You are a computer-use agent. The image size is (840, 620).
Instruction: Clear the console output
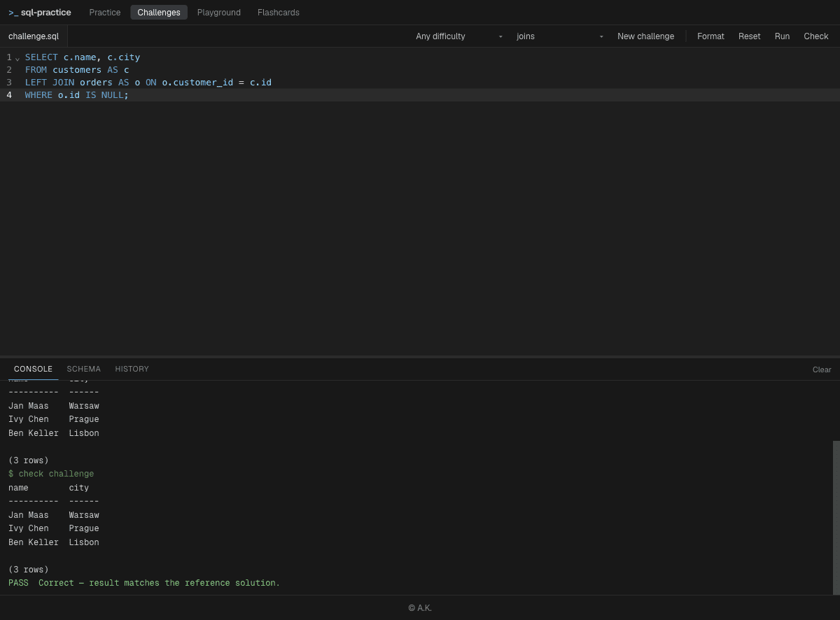coord(822,369)
